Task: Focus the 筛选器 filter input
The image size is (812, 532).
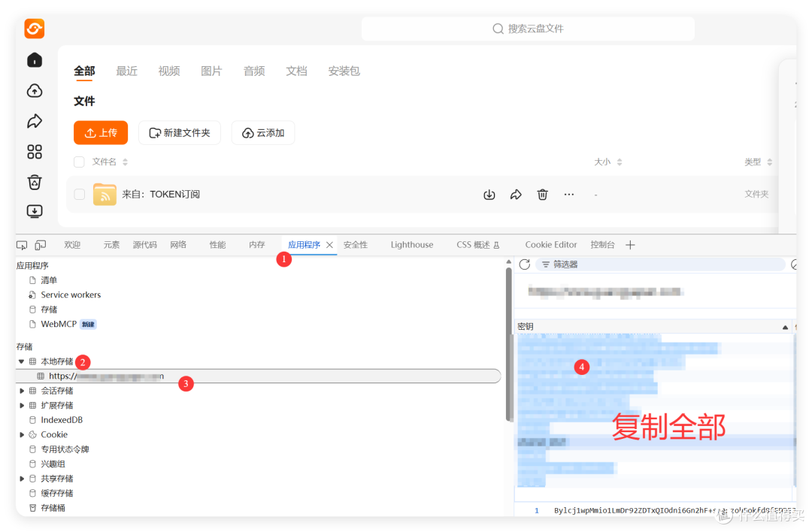Action: click(661, 264)
